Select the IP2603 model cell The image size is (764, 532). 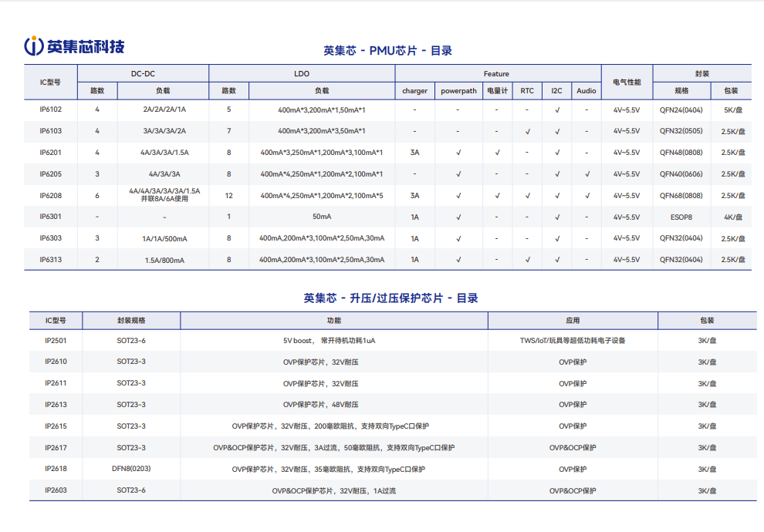pyautogui.click(x=56, y=490)
